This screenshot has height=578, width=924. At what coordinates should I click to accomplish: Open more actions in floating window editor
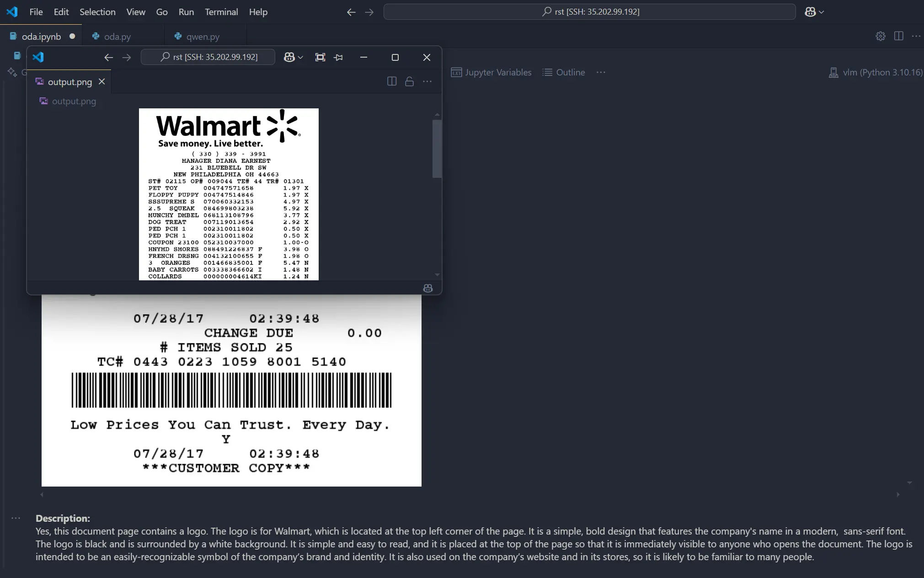tap(427, 81)
